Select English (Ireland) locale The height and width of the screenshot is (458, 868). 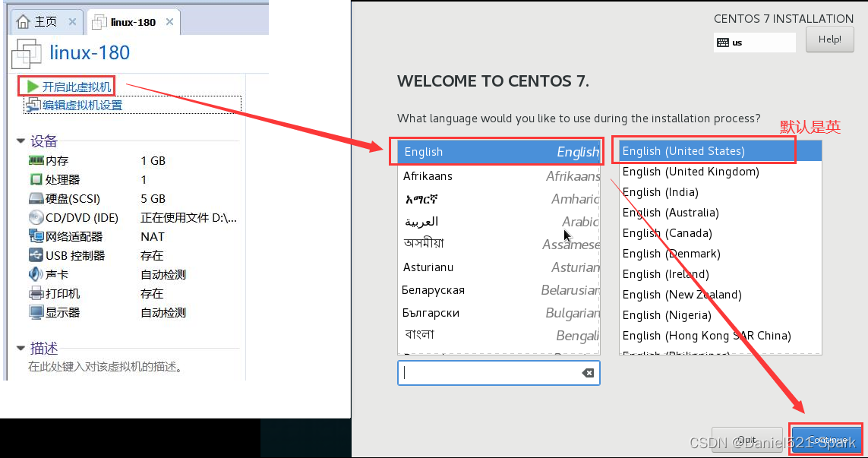(x=720, y=274)
